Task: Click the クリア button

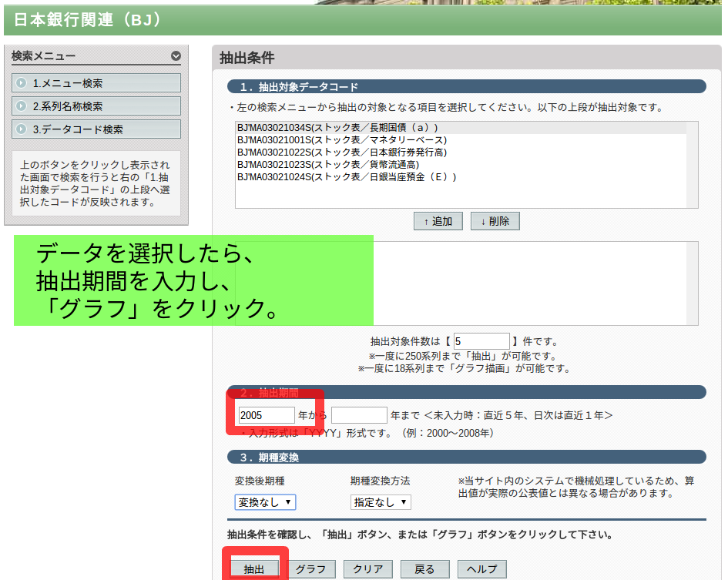Action: tap(368, 569)
